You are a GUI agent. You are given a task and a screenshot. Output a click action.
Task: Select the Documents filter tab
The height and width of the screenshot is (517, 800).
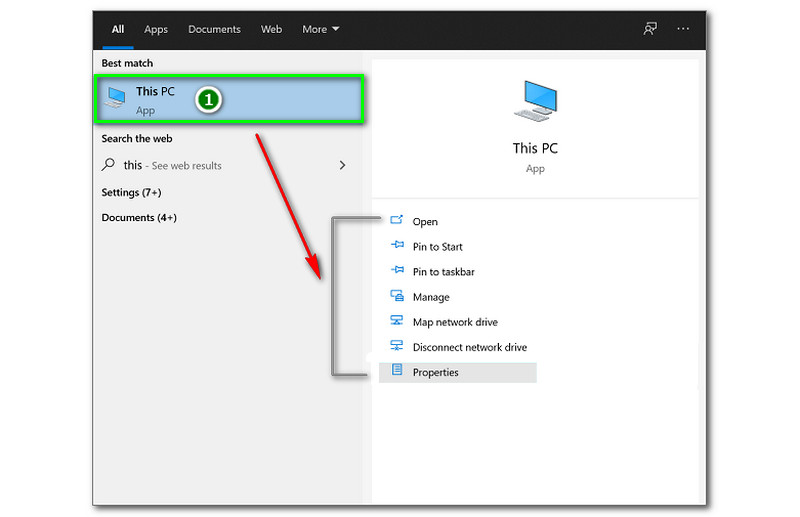click(x=214, y=29)
